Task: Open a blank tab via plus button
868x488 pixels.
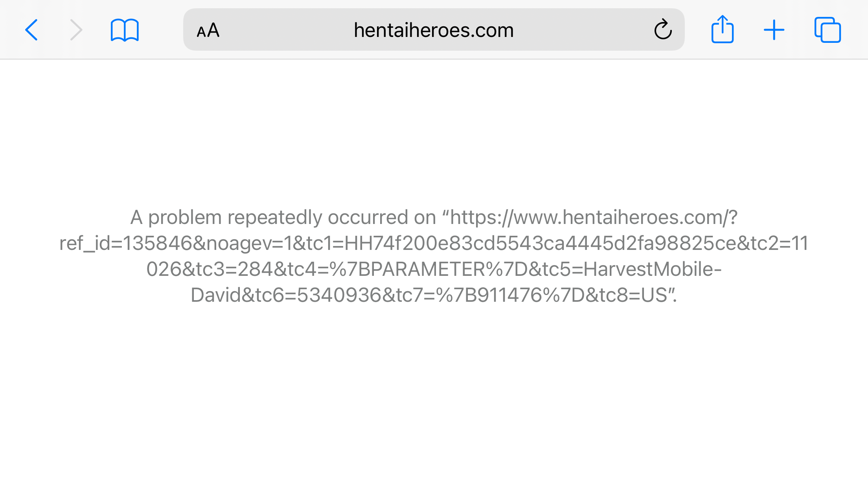Action: coord(774,30)
